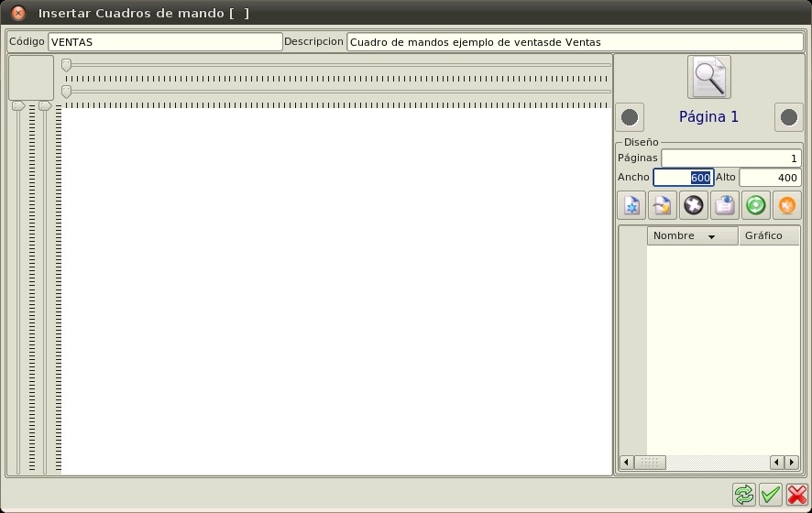The height and width of the screenshot is (513, 812).
Task: Click the scrollbar's right-pointing arrow button
Action: coord(791,463)
